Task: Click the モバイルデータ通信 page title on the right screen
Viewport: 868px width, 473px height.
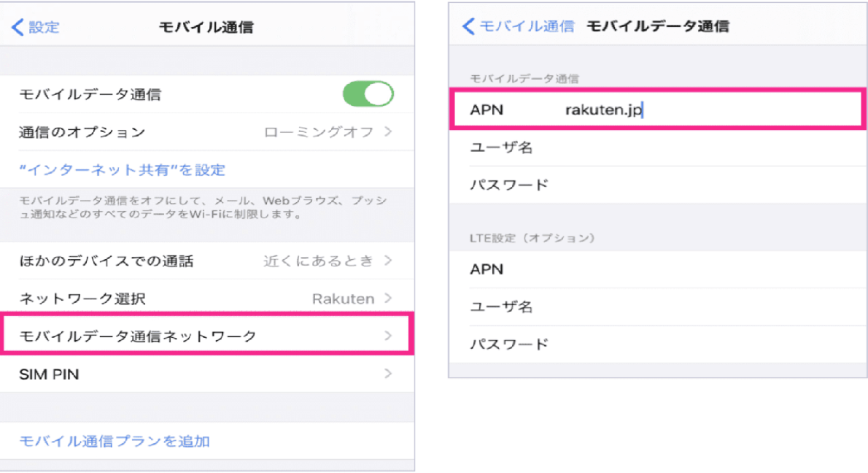Action: [658, 26]
